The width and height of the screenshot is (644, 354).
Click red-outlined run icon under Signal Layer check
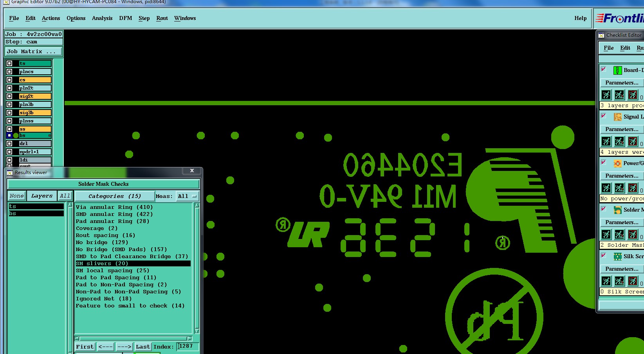pos(633,141)
